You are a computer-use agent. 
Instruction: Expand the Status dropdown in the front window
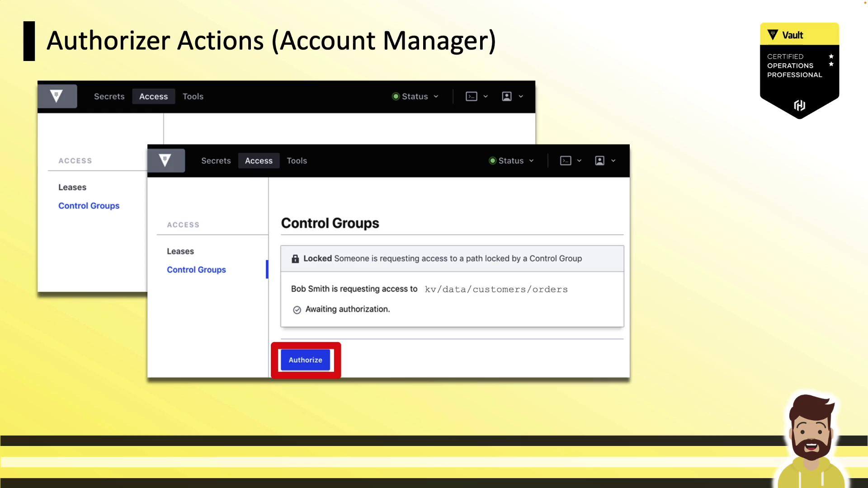(x=512, y=161)
